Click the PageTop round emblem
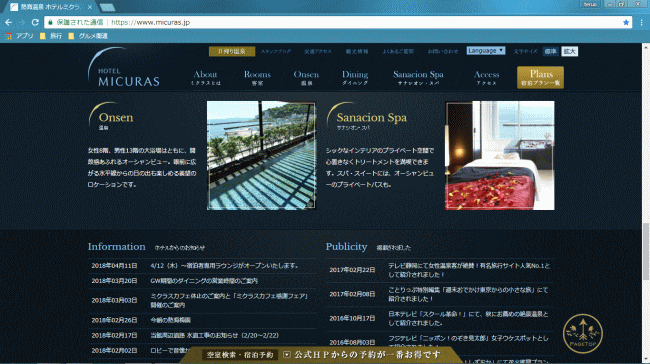 click(582, 334)
